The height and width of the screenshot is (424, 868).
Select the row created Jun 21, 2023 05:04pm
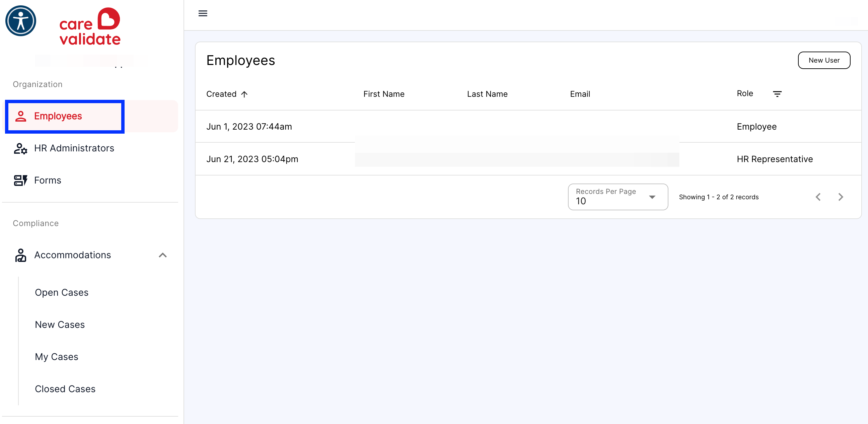pos(528,159)
